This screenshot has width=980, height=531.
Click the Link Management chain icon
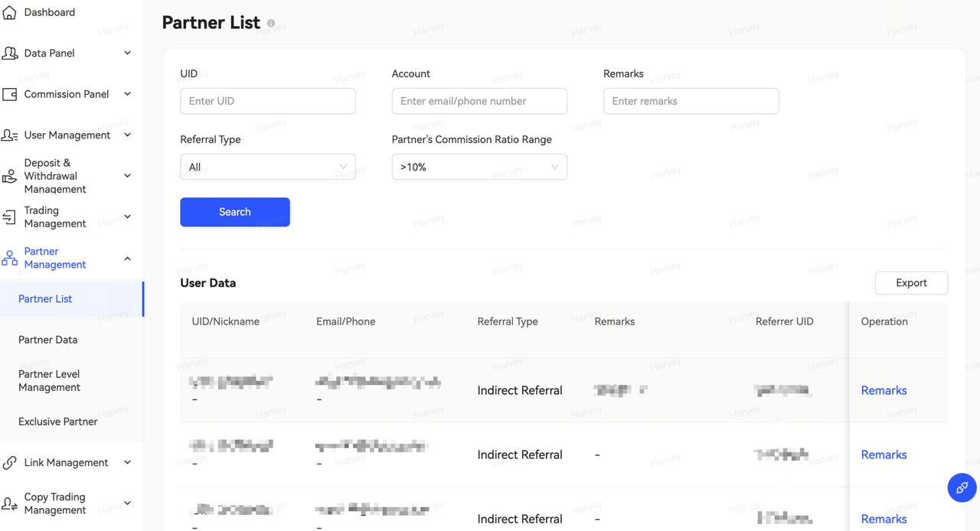pyautogui.click(x=10, y=463)
